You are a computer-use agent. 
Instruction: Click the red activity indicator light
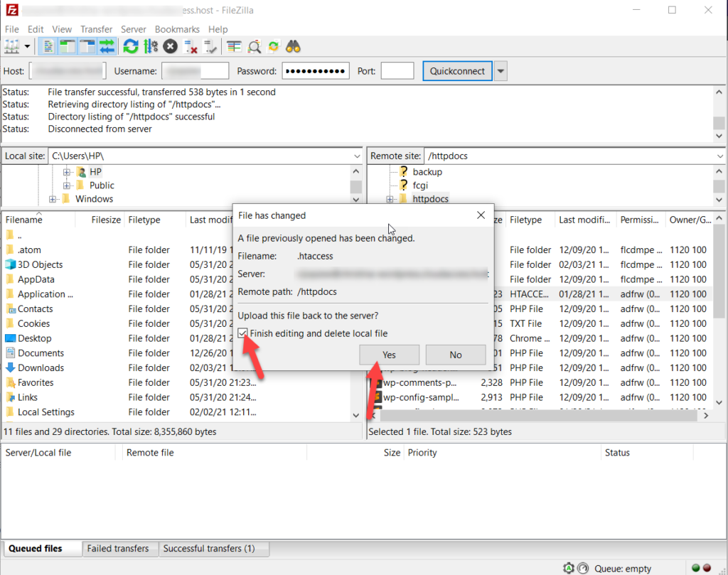tap(707, 568)
